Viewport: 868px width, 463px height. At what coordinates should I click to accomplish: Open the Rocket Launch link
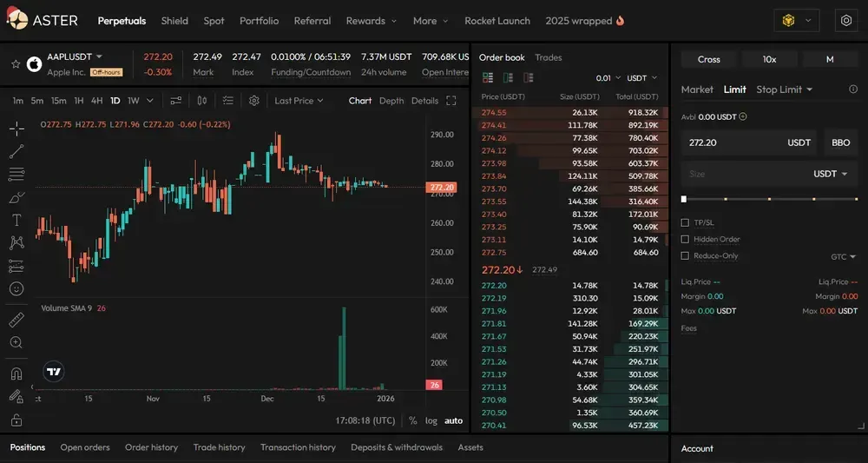[497, 21]
